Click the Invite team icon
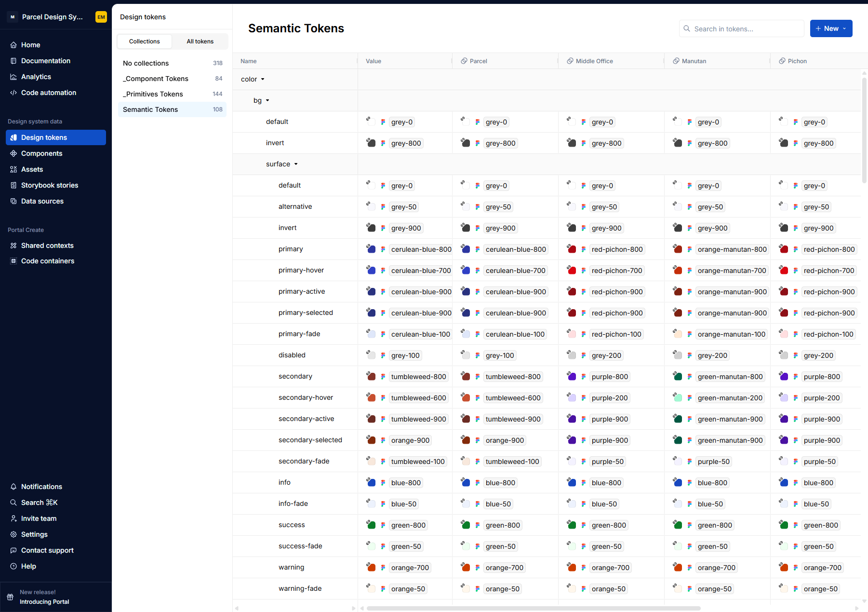The image size is (868, 612). click(13, 518)
